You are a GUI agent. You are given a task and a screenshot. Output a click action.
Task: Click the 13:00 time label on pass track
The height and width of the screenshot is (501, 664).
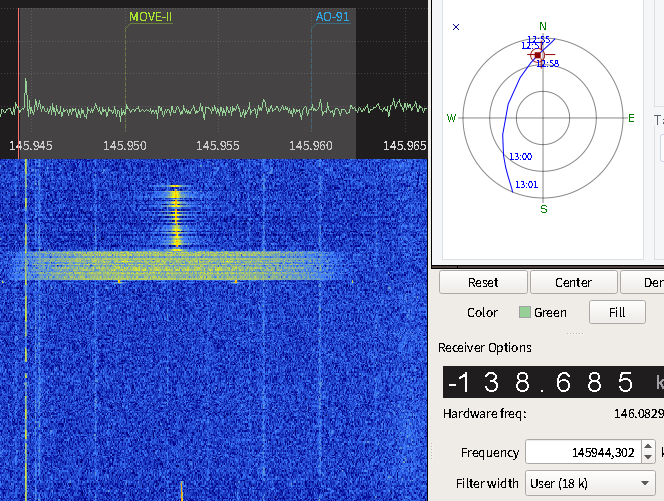click(x=521, y=157)
